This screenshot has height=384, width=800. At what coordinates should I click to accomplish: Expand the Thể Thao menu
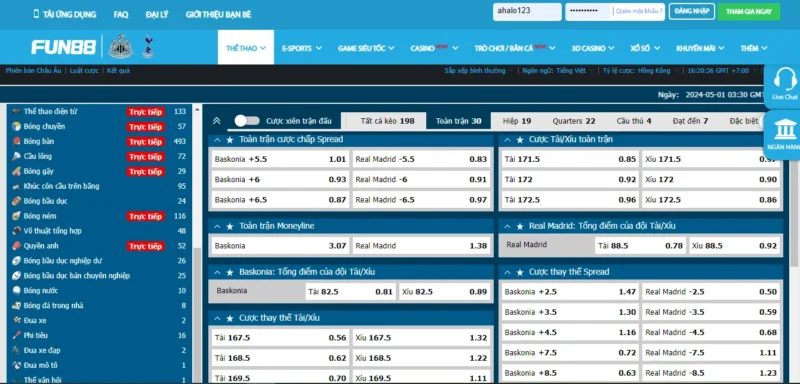(x=246, y=47)
